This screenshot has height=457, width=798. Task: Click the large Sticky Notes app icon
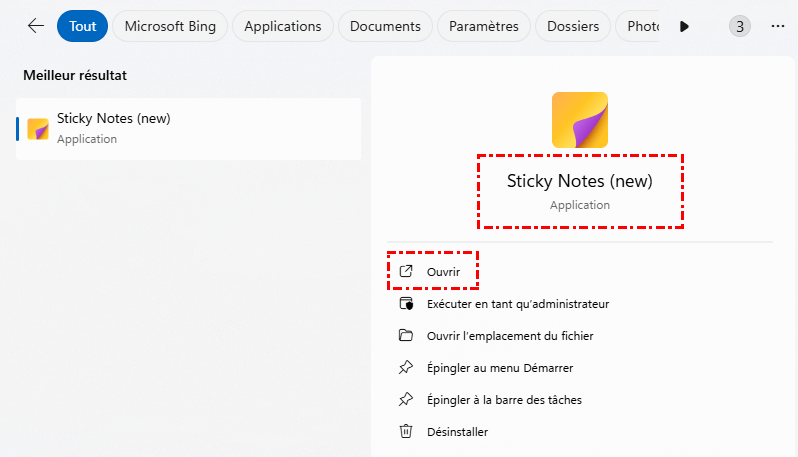[580, 120]
